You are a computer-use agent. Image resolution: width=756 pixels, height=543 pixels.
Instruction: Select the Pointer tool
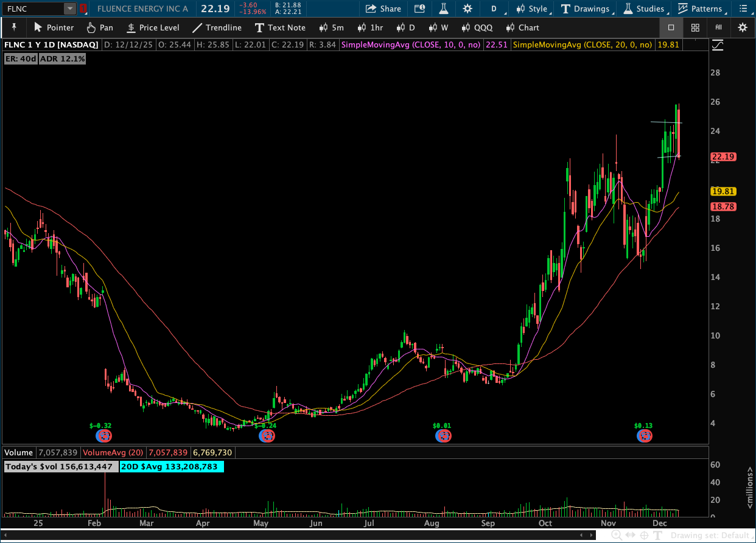point(54,27)
